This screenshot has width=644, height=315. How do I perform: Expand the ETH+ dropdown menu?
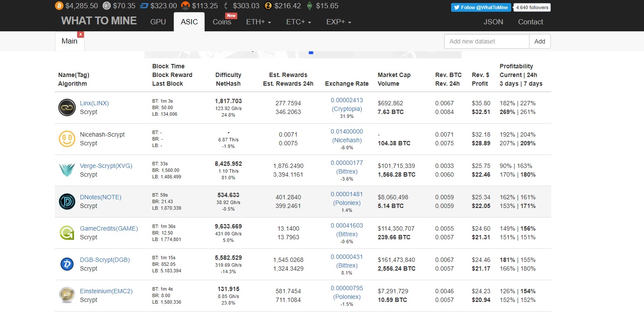(259, 22)
